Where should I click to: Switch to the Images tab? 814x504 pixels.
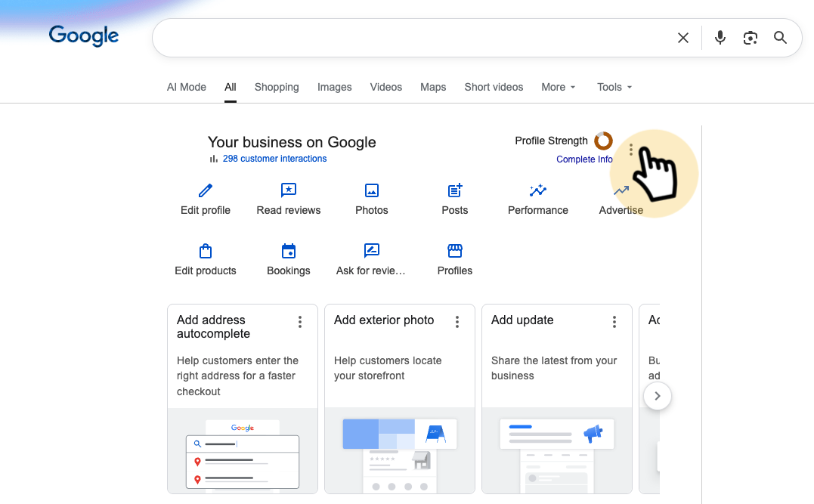coord(335,87)
